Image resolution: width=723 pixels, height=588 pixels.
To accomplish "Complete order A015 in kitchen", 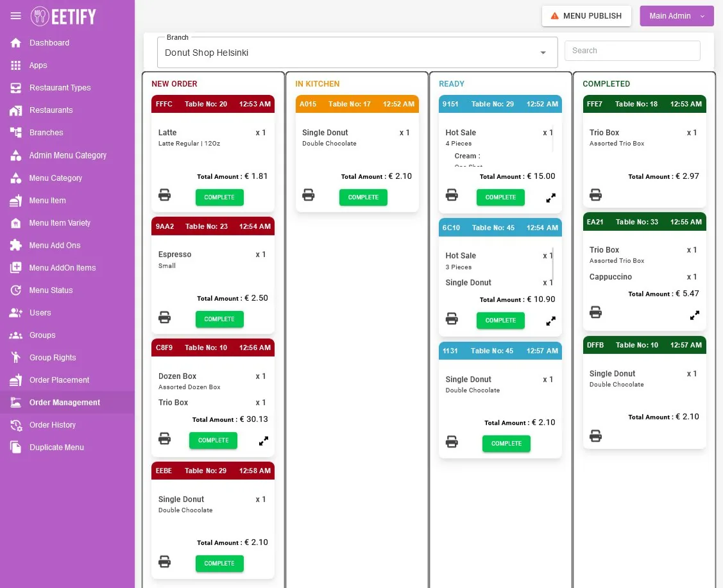I will click(x=363, y=197).
